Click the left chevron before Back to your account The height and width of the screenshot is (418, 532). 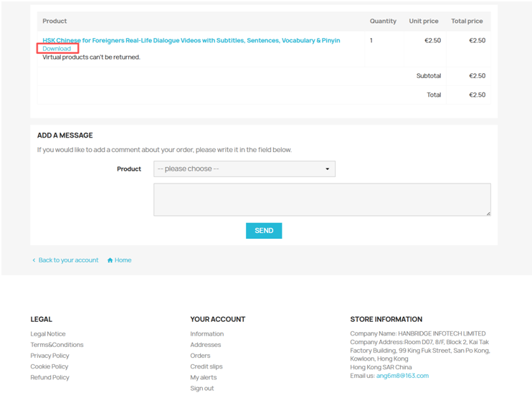(34, 260)
